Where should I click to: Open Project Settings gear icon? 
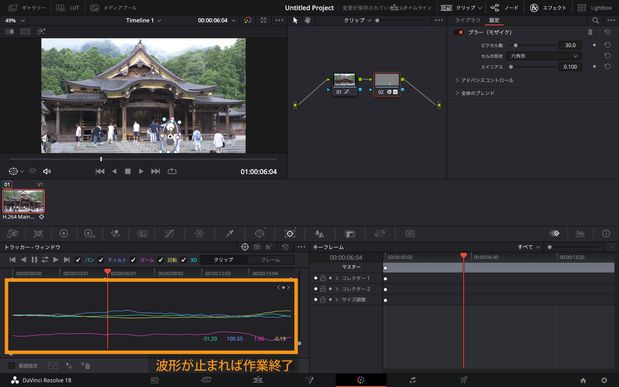(604, 380)
